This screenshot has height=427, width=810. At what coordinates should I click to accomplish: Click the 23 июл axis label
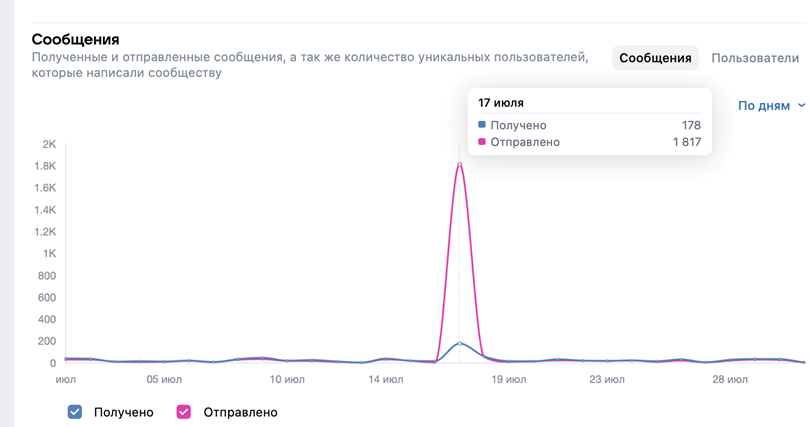(x=607, y=380)
